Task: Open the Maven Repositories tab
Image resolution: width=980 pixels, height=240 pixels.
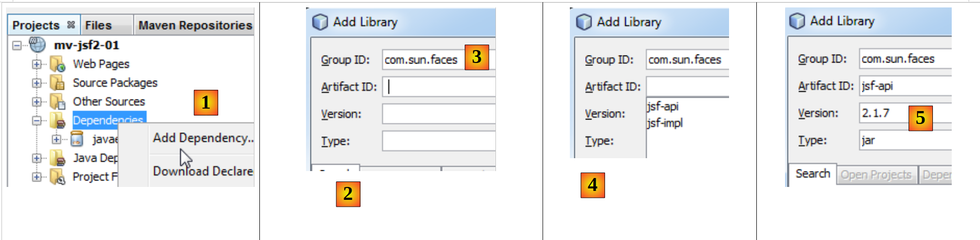Action: 195,25
